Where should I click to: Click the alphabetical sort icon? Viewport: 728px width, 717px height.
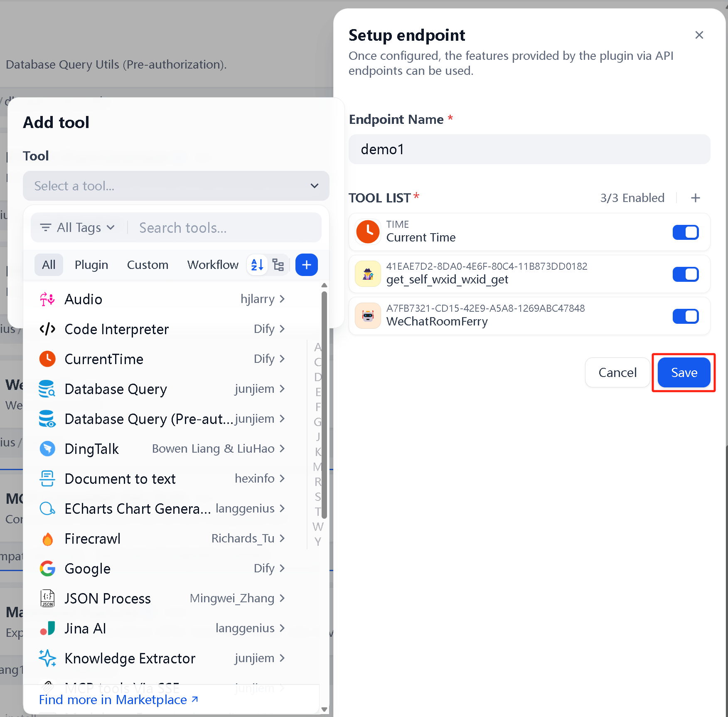[x=257, y=265]
